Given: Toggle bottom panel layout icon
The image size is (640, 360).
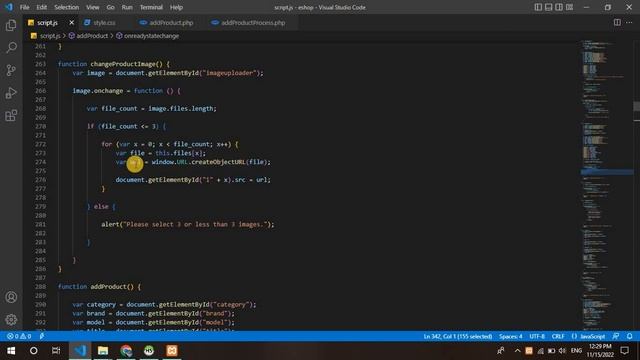Looking at the screenshot, I should pos(549,7).
